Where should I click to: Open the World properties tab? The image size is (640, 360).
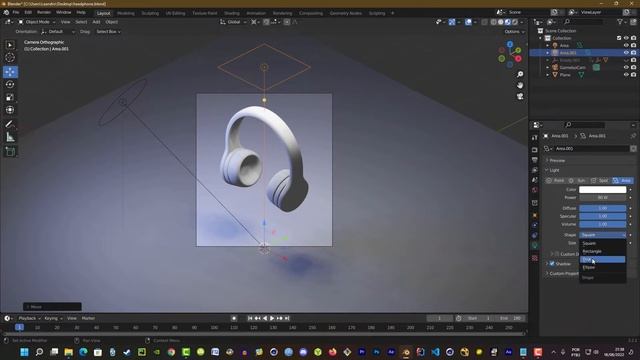pyautogui.click(x=535, y=190)
